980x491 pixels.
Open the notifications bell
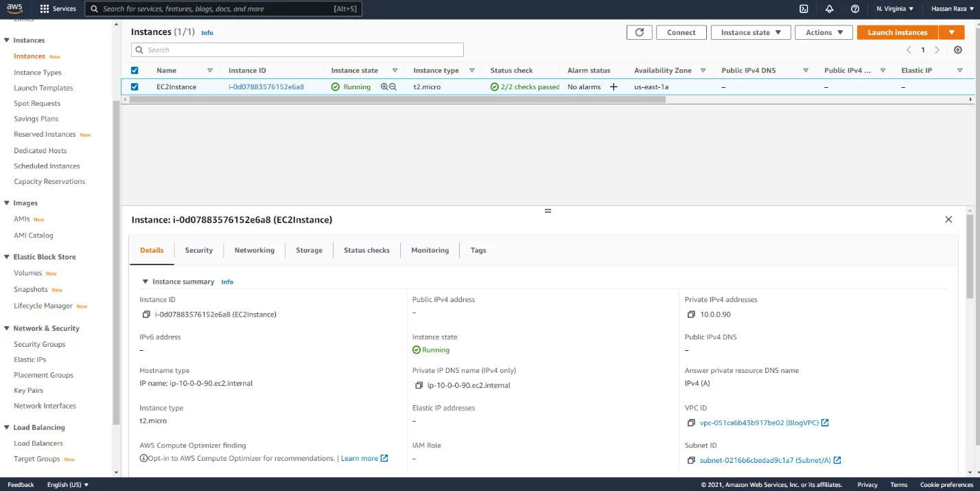pos(829,9)
